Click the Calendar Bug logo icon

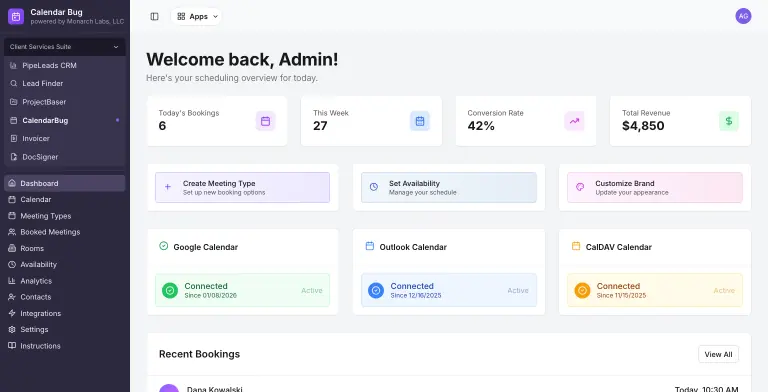point(16,16)
